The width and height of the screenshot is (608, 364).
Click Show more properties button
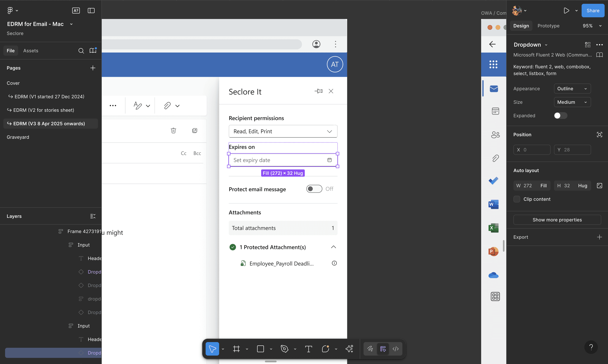coord(557,220)
